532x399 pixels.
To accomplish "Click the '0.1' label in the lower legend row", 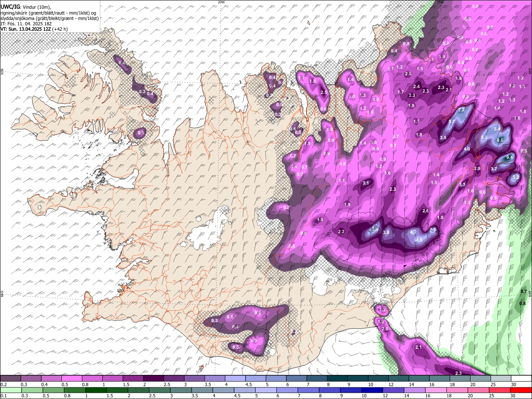I will click(x=3, y=396).
